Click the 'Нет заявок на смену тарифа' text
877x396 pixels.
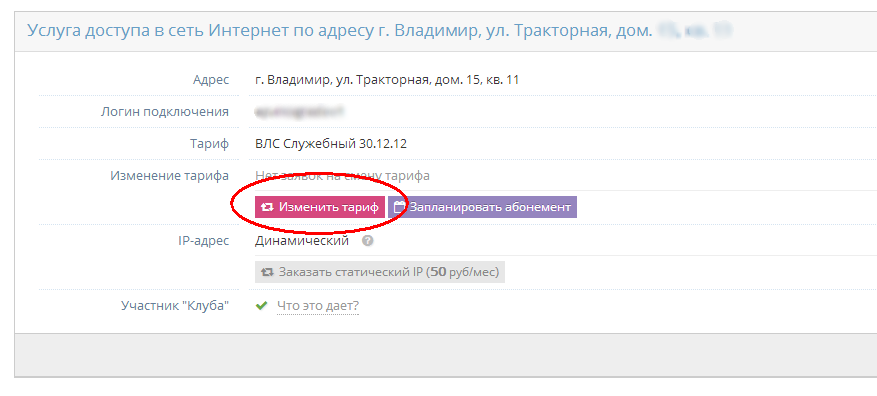(x=342, y=176)
